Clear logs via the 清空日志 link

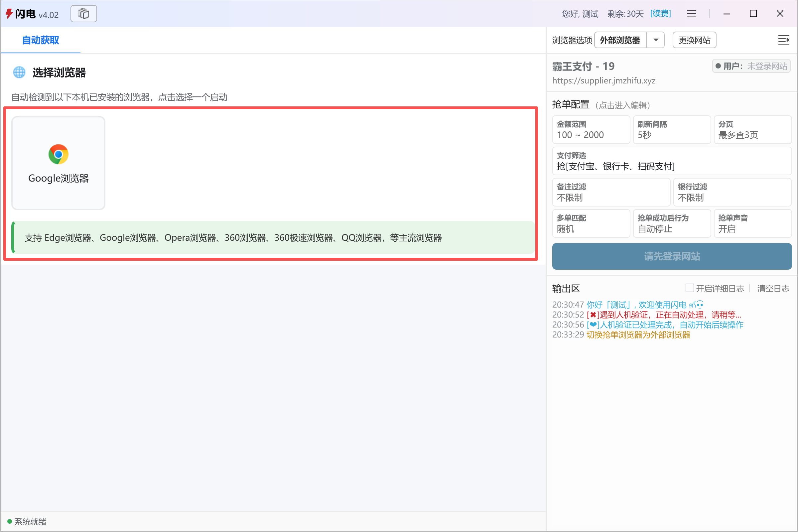click(x=773, y=288)
